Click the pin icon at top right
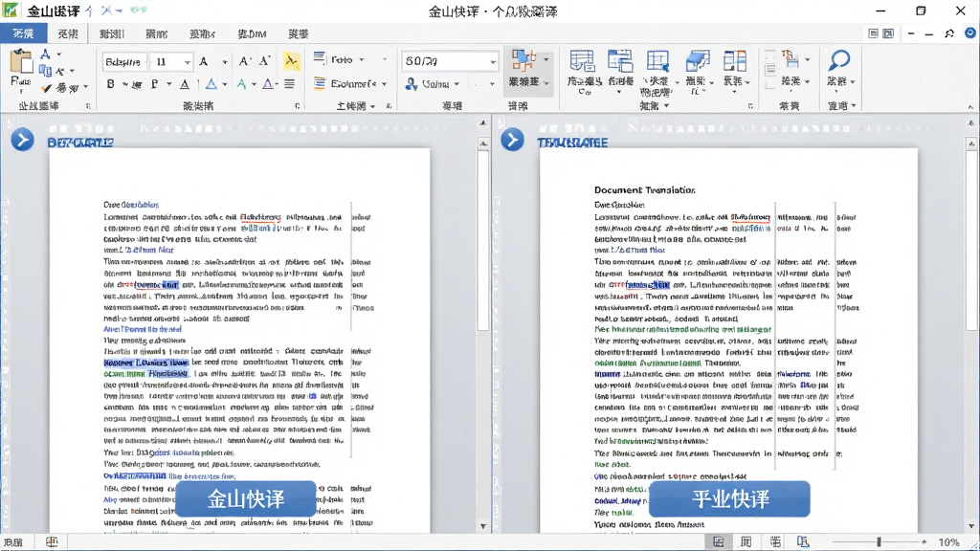Viewport: 980px width, 551px height. coord(949,33)
